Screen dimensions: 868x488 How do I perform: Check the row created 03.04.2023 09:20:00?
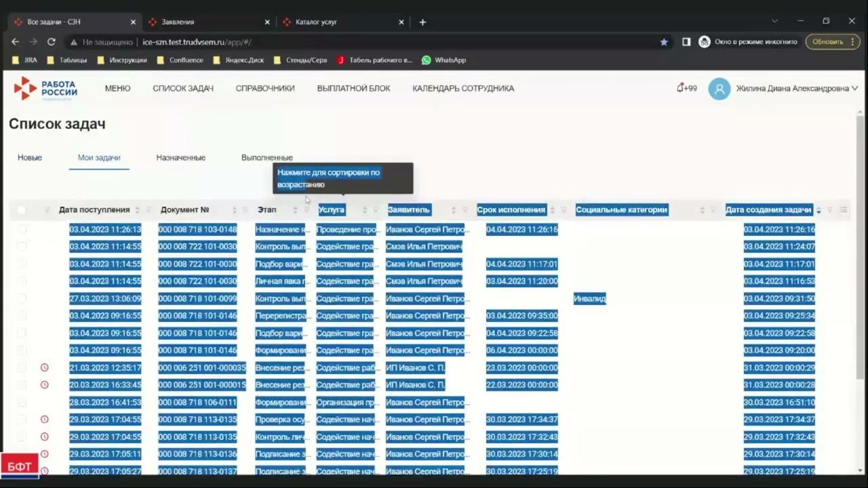[22, 350]
